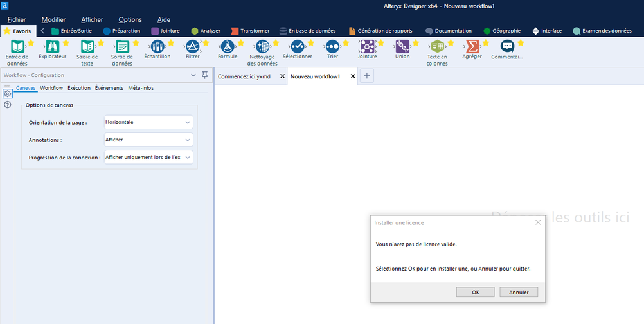Image resolution: width=644 pixels, height=324 pixels.
Task: Open the Modifier menu
Action: [x=53, y=20]
